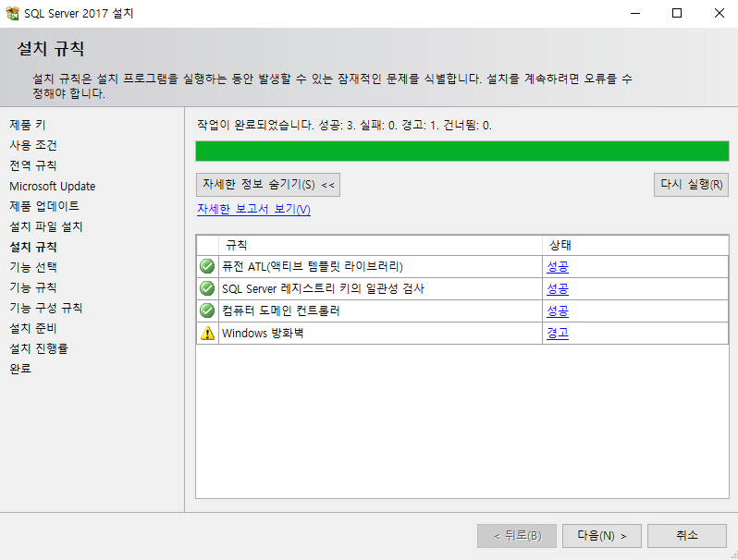This screenshot has height=560, width=738.
Task: Open the 자세한 보고서 보기(V) link
Action: coord(253,209)
